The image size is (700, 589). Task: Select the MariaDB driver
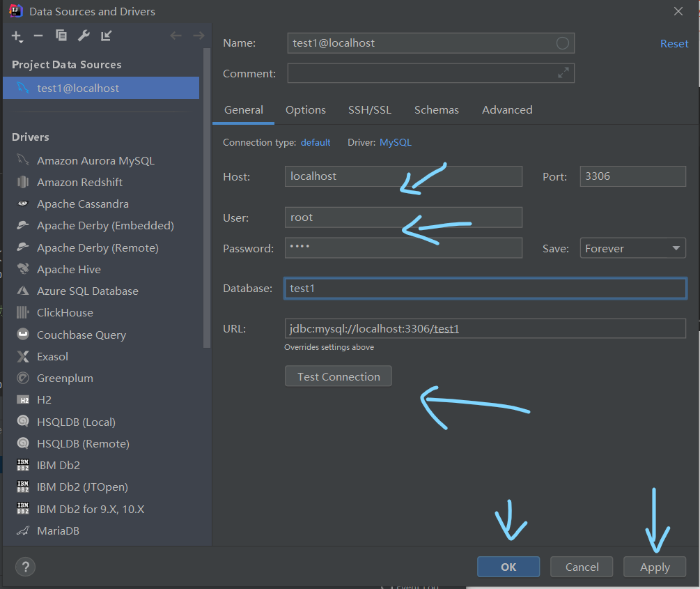(x=58, y=530)
